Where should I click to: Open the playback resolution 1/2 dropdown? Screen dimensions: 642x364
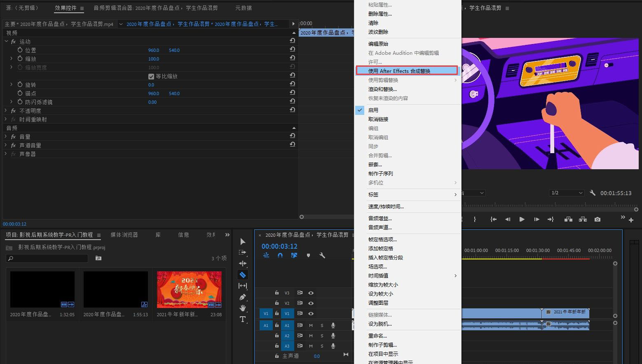click(x=567, y=193)
